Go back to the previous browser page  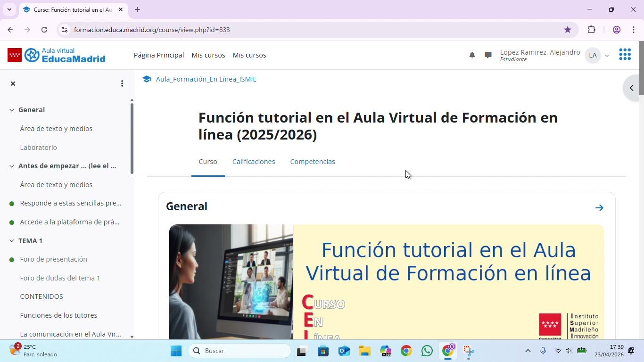pos(10,30)
